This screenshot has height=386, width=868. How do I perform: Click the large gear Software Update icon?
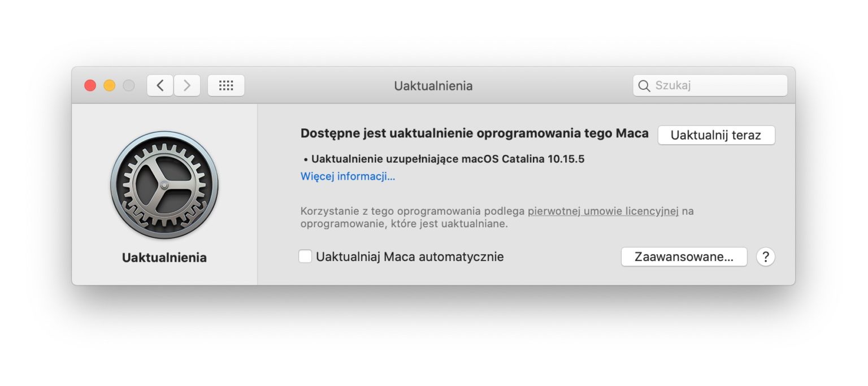[164, 185]
